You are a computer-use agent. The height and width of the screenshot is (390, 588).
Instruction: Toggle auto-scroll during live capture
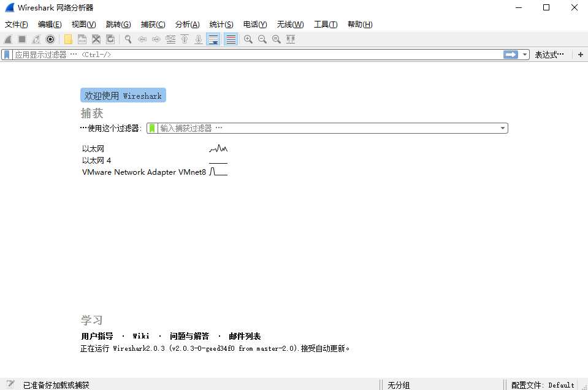pyautogui.click(x=213, y=39)
